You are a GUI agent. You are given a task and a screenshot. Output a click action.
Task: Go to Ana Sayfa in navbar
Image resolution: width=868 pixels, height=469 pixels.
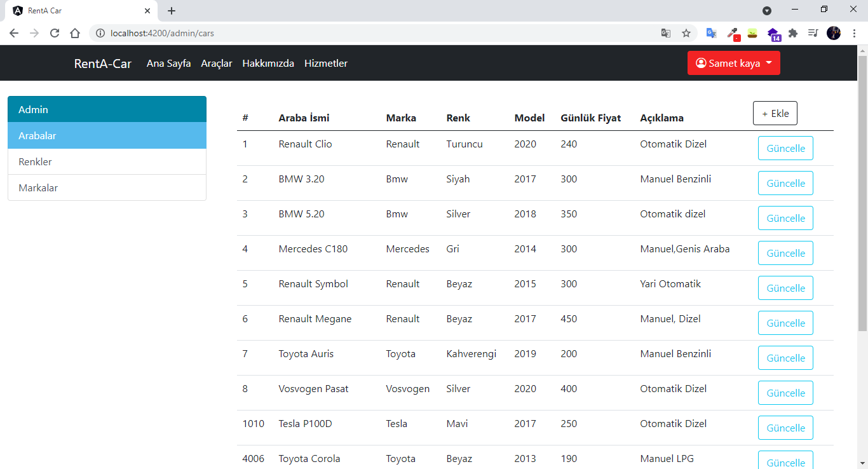pyautogui.click(x=168, y=63)
